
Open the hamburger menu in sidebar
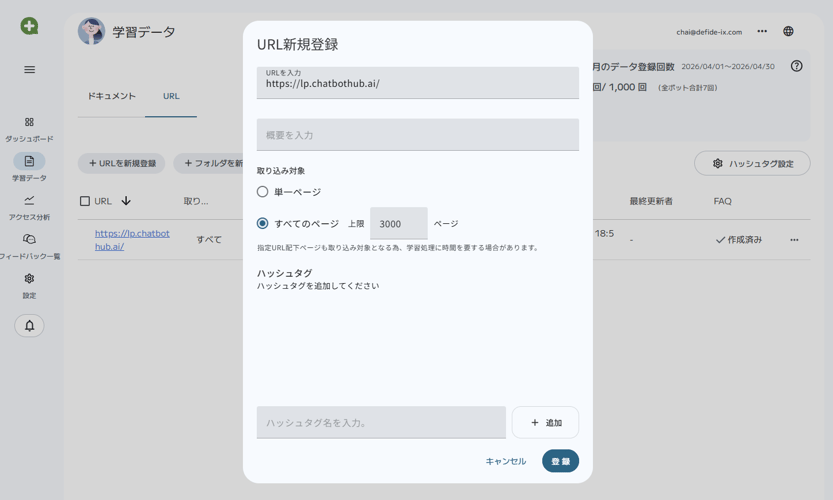[29, 70]
